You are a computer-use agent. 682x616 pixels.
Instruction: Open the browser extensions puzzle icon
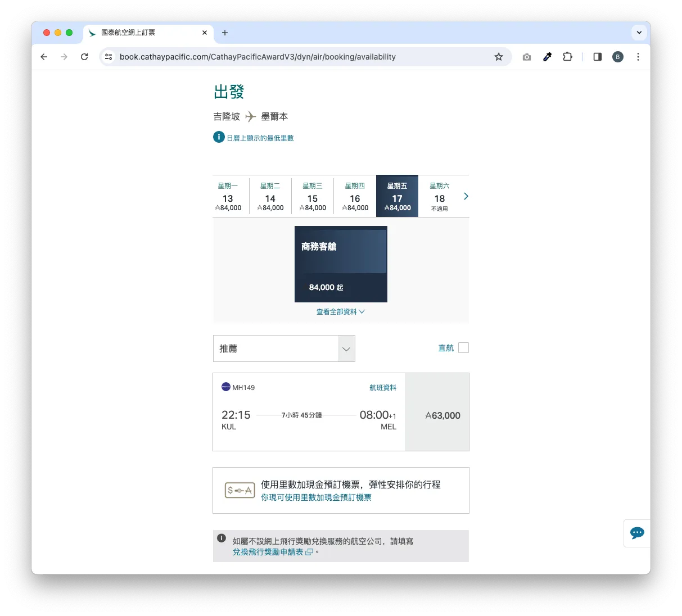point(568,57)
